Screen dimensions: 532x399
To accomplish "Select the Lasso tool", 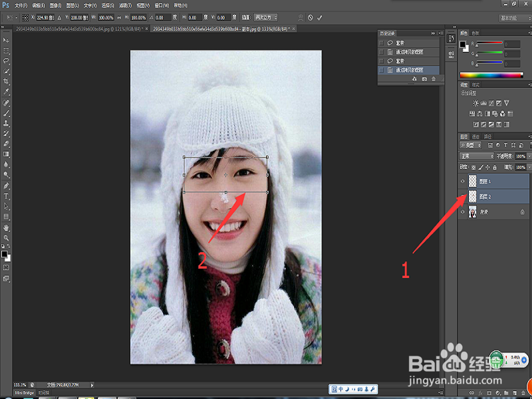I will (6, 61).
